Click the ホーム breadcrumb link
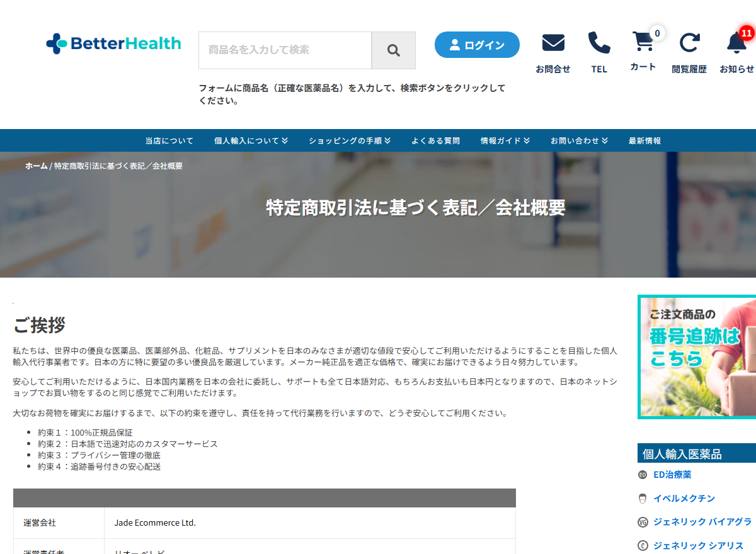 point(37,166)
